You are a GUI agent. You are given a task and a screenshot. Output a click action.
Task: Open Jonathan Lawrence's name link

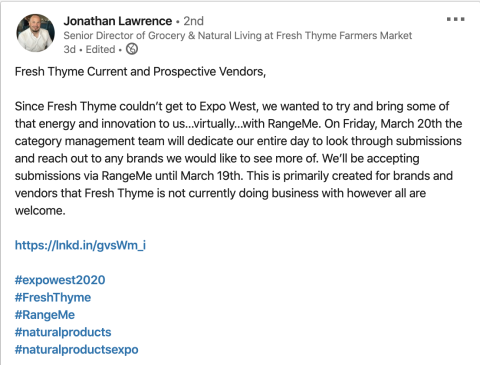[118, 21]
